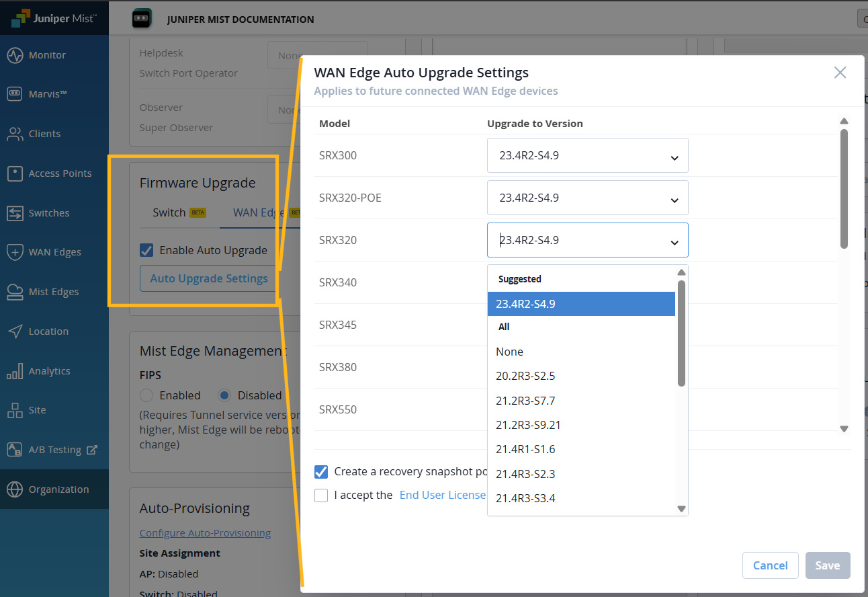Click the model table scrollbar thumb
The height and width of the screenshot is (597, 868).
coord(844,188)
